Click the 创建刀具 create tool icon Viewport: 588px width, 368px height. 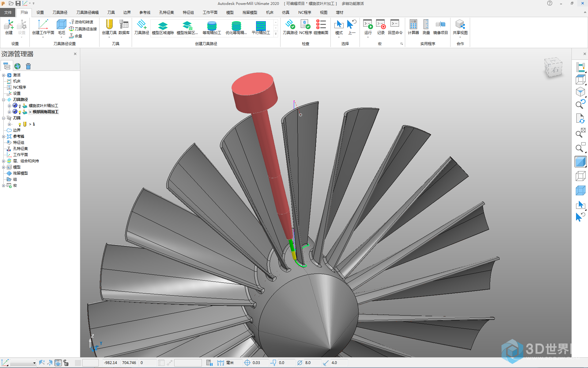[109, 25]
